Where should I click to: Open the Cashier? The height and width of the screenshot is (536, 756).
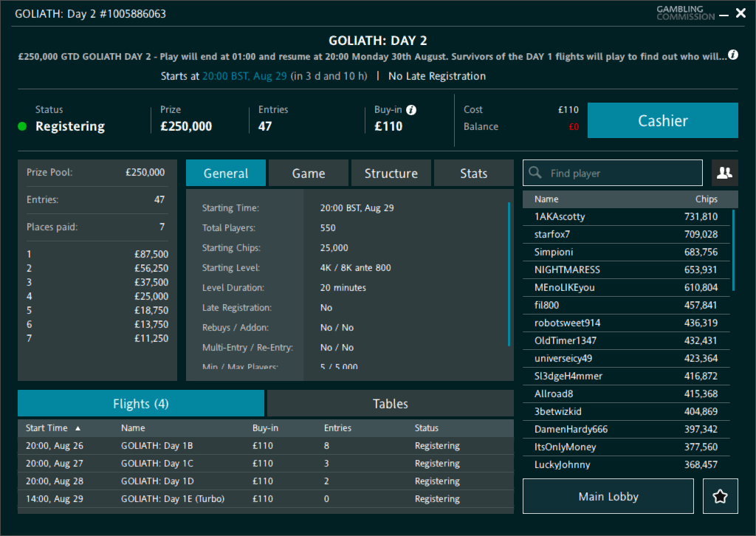click(x=663, y=120)
